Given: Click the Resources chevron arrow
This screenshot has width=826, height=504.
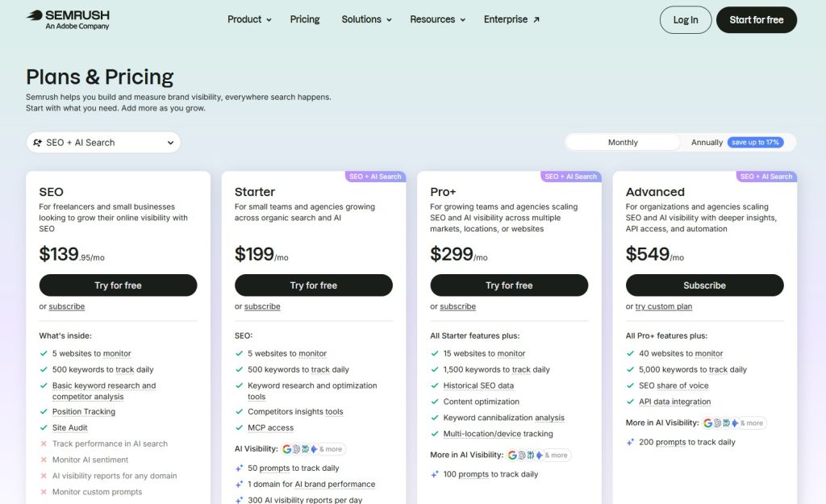Looking at the screenshot, I should pyautogui.click(x=462, y=20).
